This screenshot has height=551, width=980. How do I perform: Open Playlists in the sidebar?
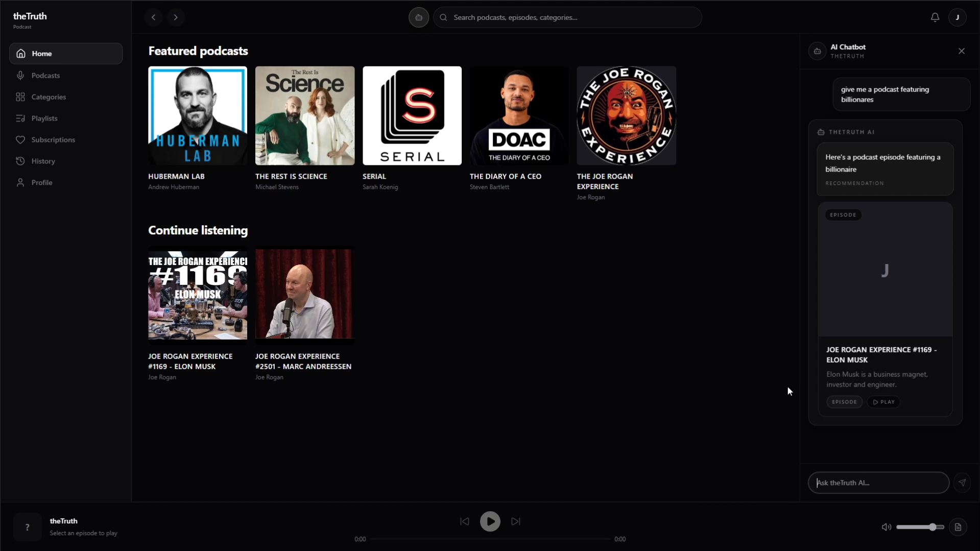pyautogui.click(x=66, y=118)
